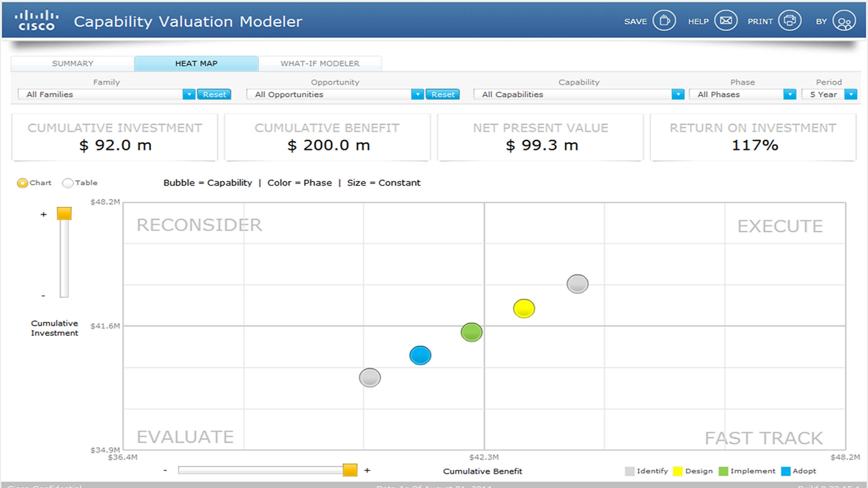Open the Family dropdown menu

pyautogui.click(x=189, y=94)
